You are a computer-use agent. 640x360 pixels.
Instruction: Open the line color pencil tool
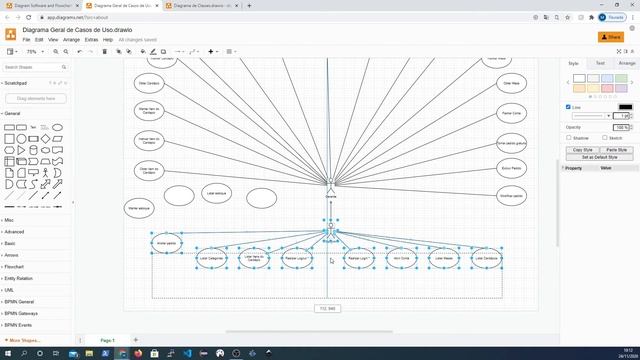[x=153, y=52]
